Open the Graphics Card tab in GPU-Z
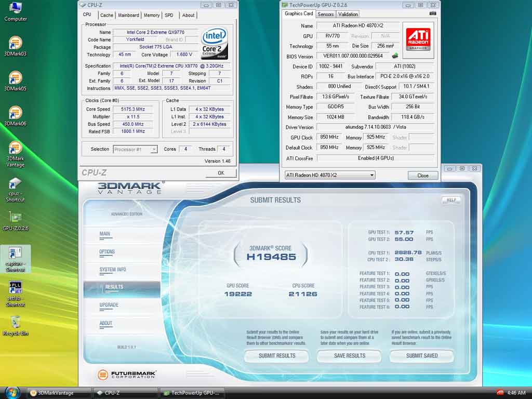 (299, 14)
